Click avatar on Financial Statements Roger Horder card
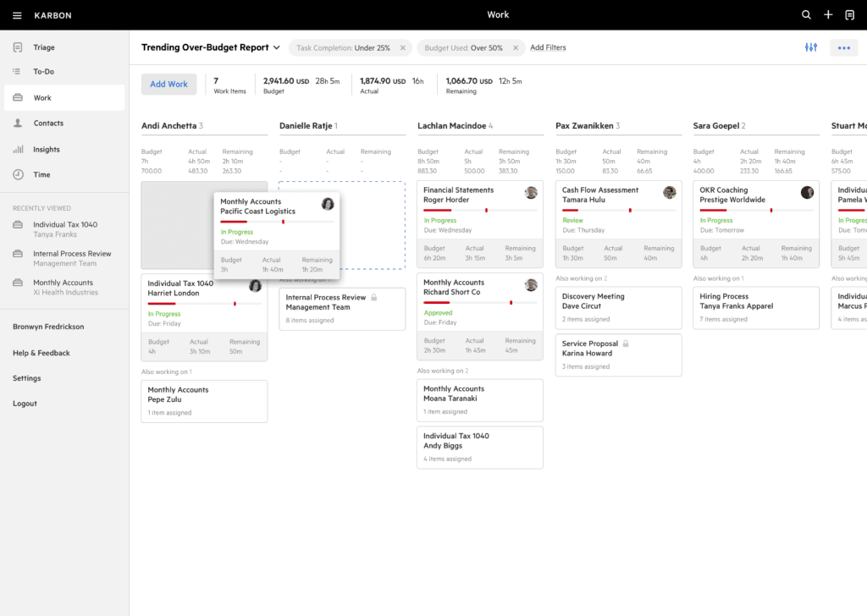This screenshot has width=867, height=616. point(531,192)
